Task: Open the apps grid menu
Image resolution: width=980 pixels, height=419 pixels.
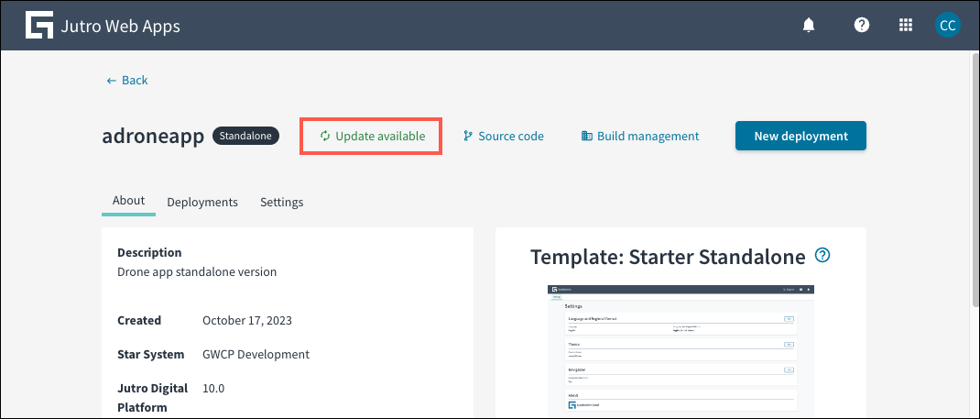Action: [905, 25]
